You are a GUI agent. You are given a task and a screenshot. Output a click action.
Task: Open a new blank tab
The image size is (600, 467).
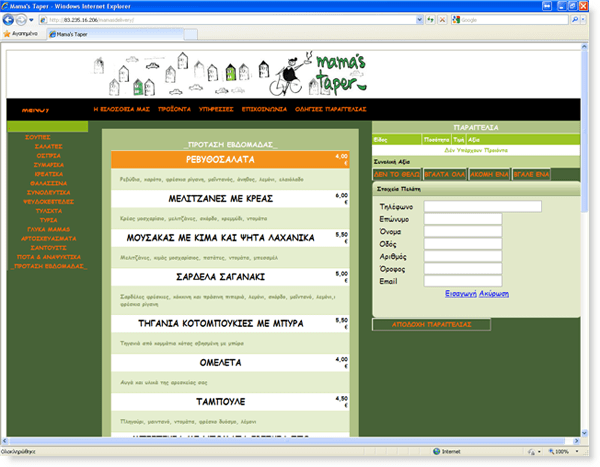point(191,34)
